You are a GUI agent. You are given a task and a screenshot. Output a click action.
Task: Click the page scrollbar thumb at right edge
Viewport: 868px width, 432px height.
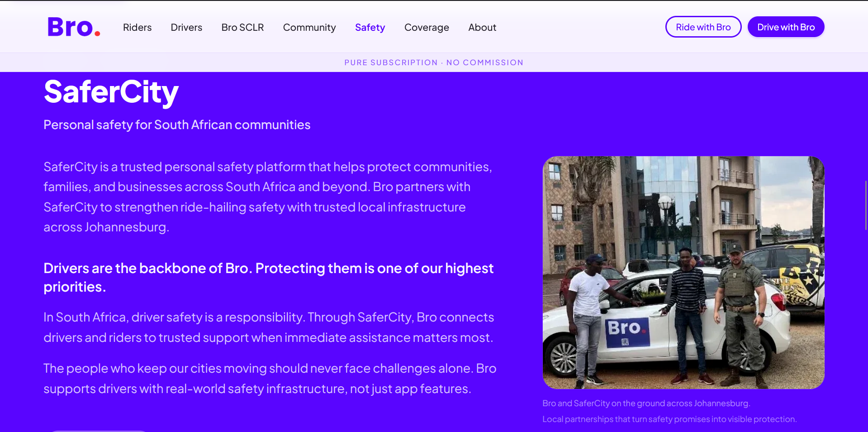[x=866, y=205]
